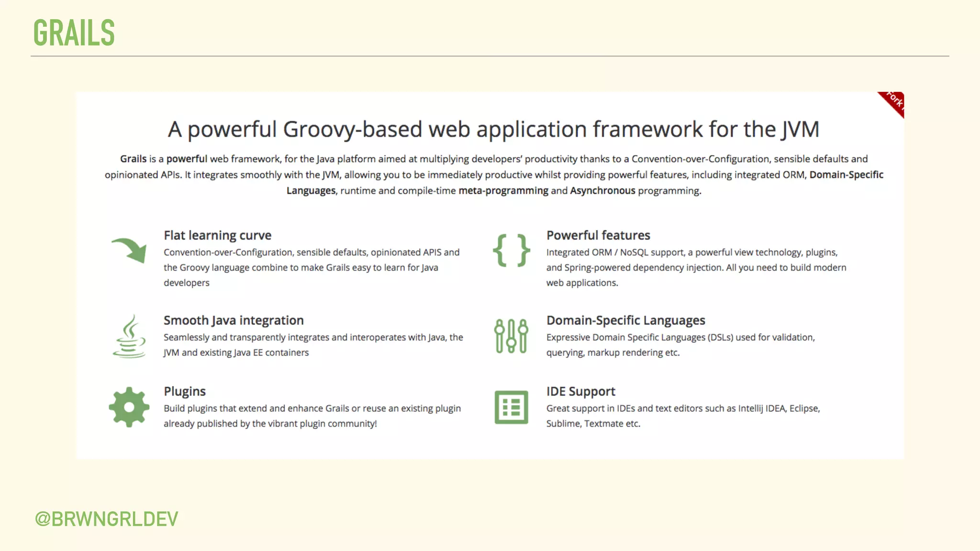The height and width of the screenshot is (551, 980).
Task: Click the @BRWNGRLDEV handle text
Action: click(106, 519)
